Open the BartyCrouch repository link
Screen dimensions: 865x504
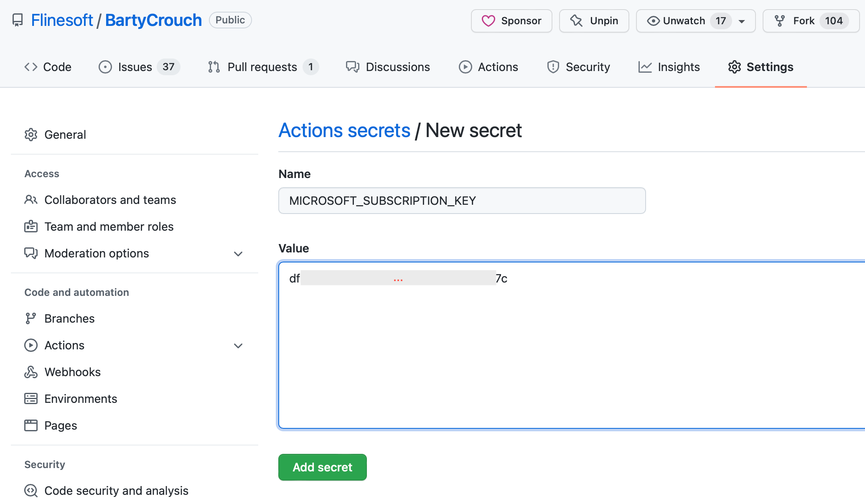coord(153,20)
